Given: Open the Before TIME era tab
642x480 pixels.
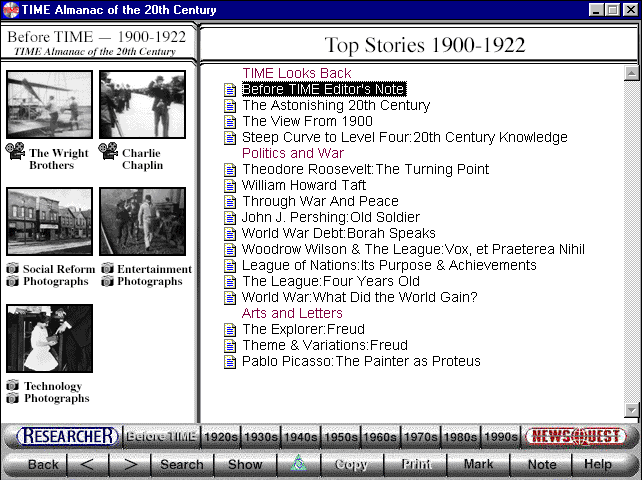Looking at the screenshot, I should click(x=161, y=437).
